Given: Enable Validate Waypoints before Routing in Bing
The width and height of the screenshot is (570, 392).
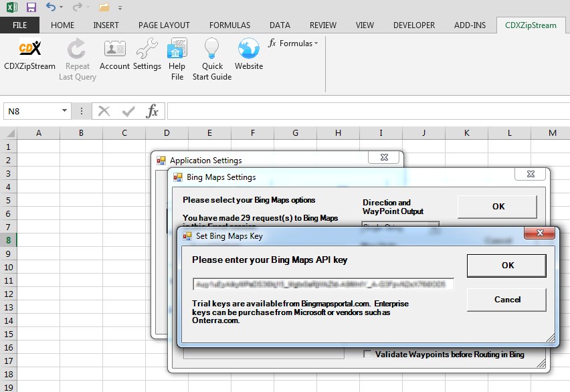Looking at the screenshot, I should tap(367, 354).
